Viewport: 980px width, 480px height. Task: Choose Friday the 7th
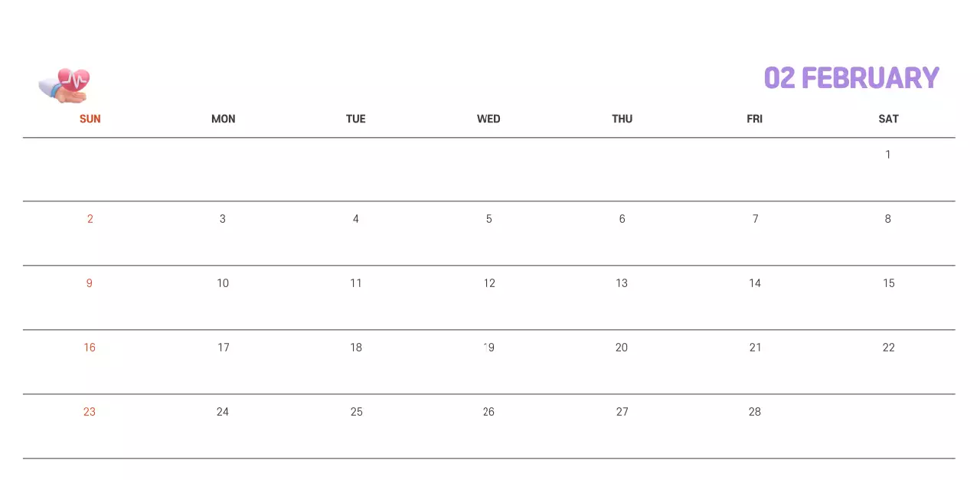pos(755,219)
